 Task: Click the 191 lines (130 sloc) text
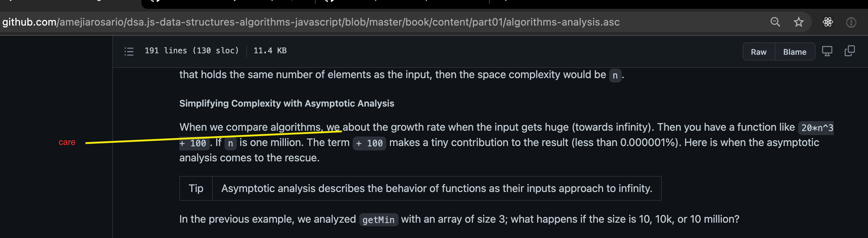point(192,51)
